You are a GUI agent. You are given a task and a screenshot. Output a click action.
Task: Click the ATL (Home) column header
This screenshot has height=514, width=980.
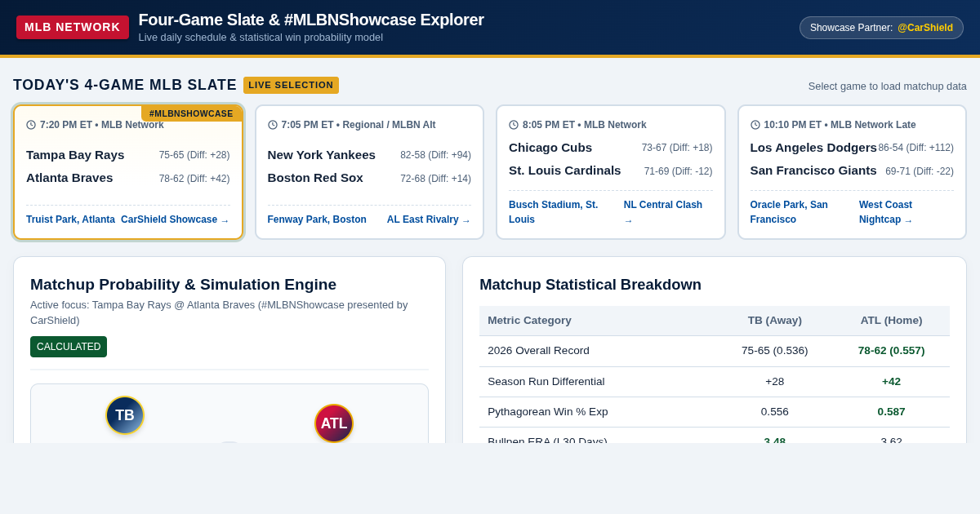tap(891, 321)
